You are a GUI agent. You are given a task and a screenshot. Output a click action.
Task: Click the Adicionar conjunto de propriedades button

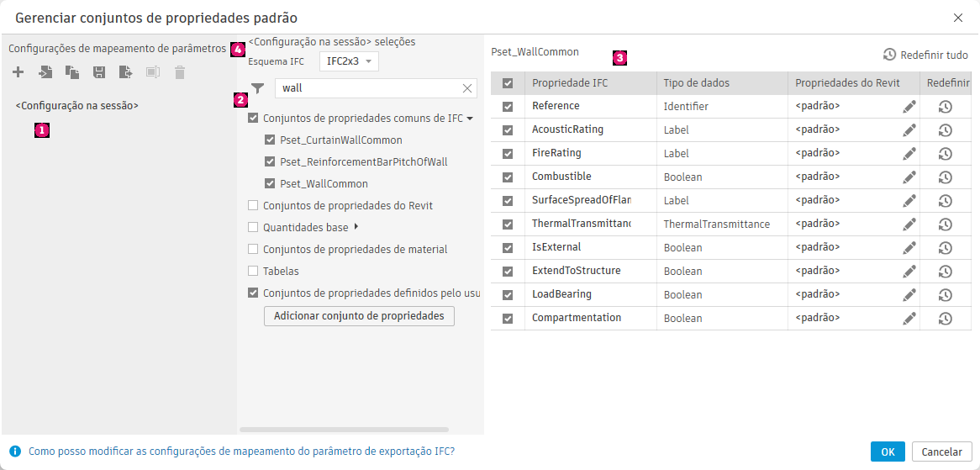coord(359,316)
